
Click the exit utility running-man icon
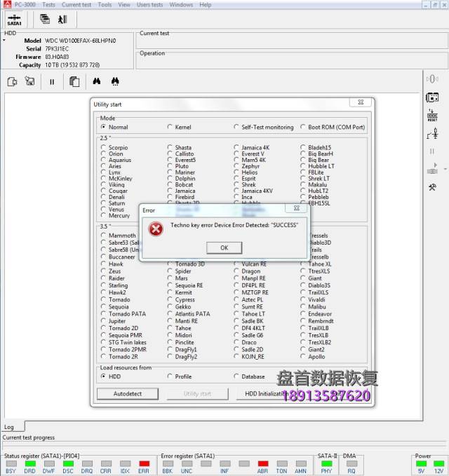tap(62, 20)
